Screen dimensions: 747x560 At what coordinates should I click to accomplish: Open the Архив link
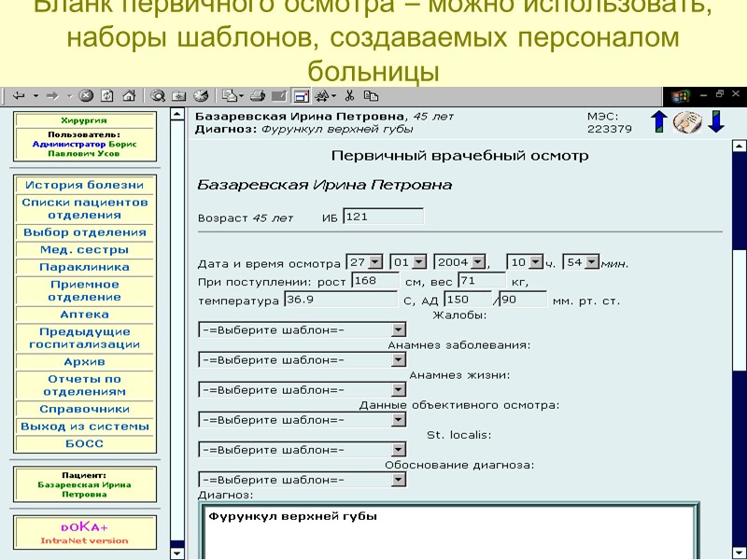tap(84, 362)
